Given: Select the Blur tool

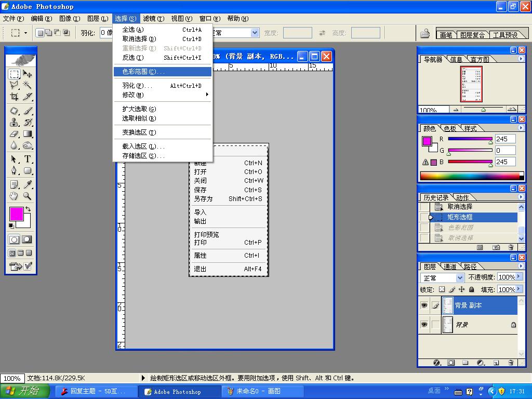Looking at the screenshot, I should pyautogui.click(x=14, y=145).
